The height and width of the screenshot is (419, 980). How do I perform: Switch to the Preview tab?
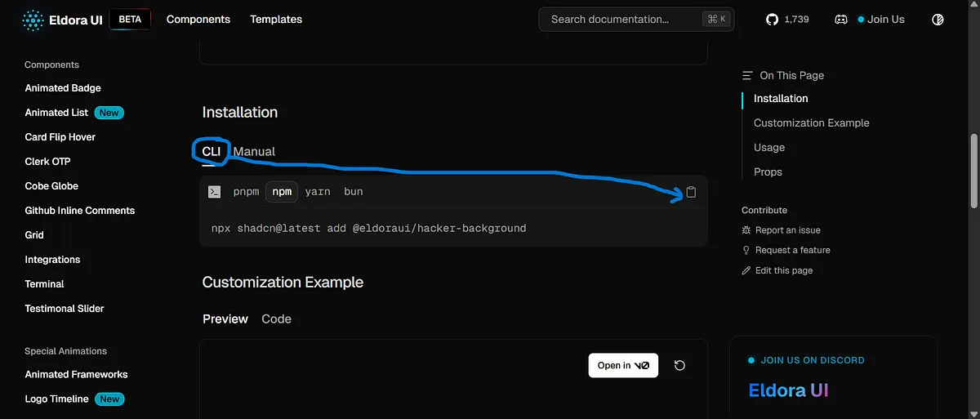[x=225, y=319]
